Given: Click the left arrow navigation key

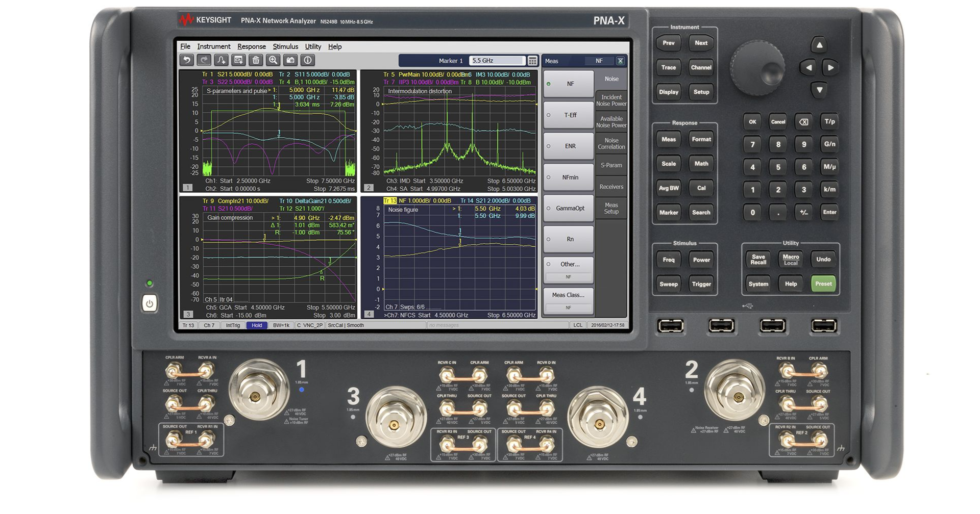Looking at the screenshot, I should (808, 67).
